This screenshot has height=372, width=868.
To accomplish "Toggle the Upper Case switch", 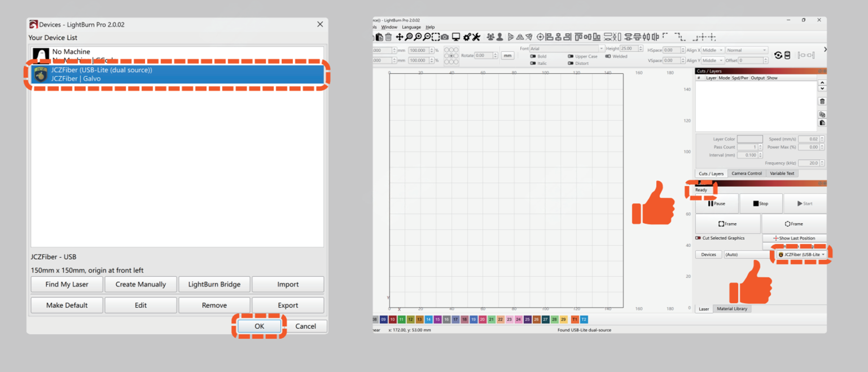I will (571, 56).
